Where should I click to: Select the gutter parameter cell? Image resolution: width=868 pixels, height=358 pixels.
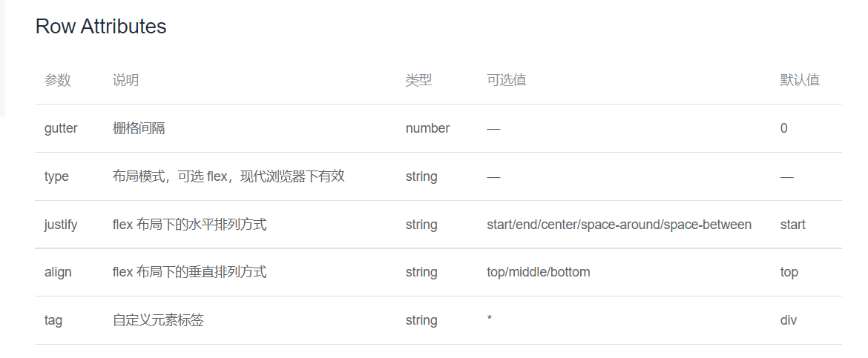point(61,128)
